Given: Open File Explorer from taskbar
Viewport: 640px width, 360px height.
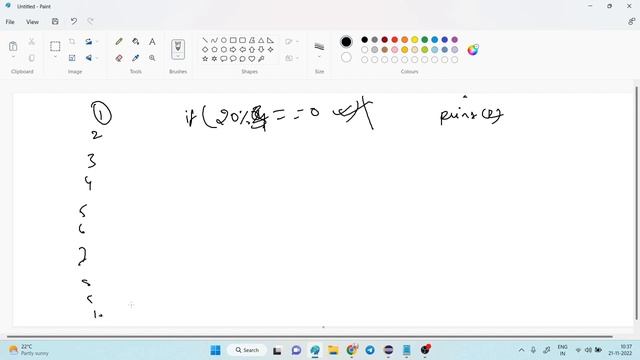Looking at the screenshot, I should click(x=333, y=350).
